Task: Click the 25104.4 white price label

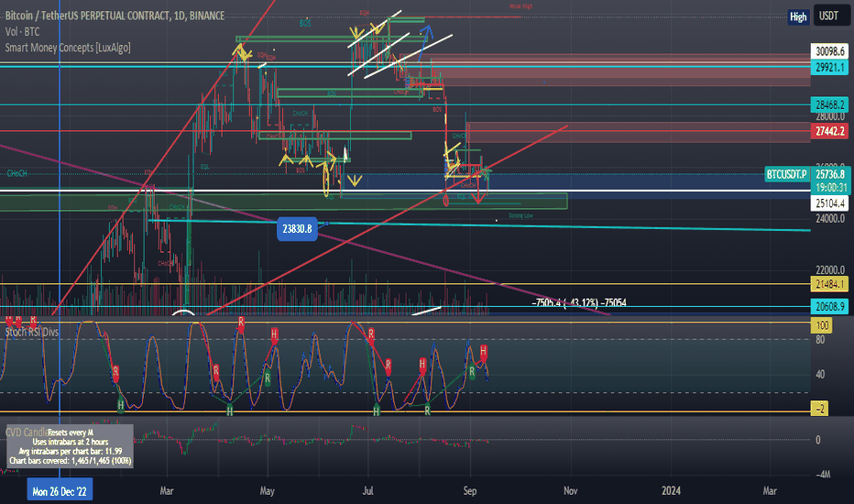Action: pyautogui.click(x=829, y=203)
